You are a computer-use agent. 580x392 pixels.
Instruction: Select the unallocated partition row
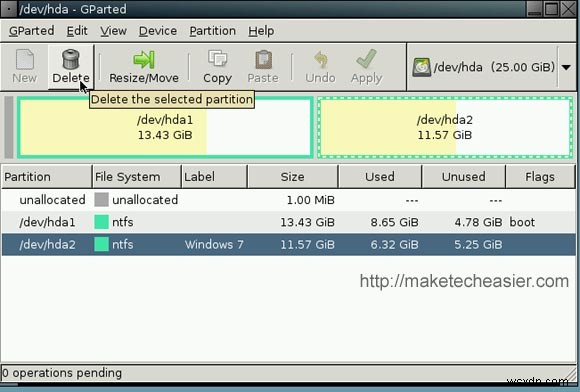click(289, 200)
